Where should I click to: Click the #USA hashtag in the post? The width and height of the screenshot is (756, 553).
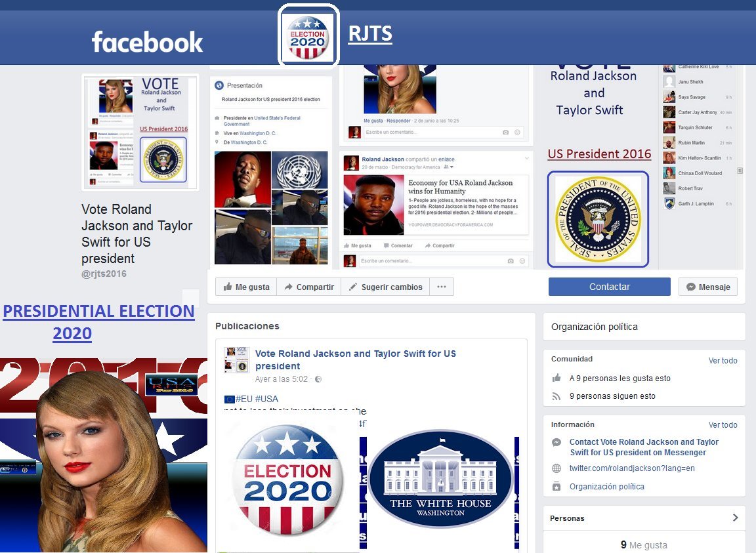[266, 399]
